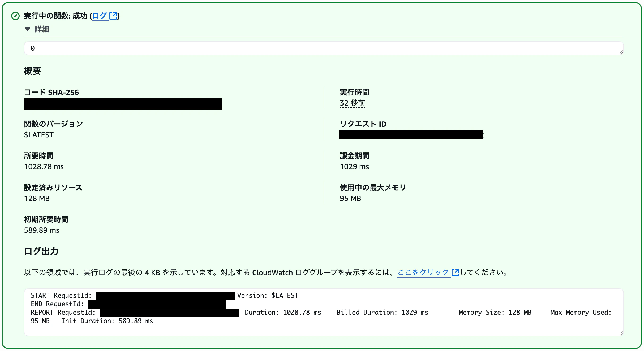Image resolution: width=644 pixels, height=351 pixels.
Task: Click the 初期所要時間 label
Action: point(46,220)
